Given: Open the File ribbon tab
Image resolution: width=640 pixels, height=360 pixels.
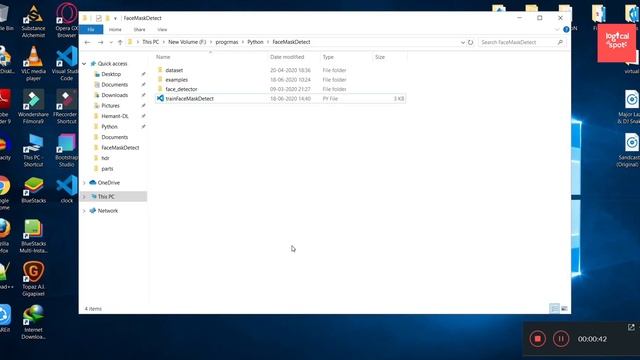Looking at the screenshot, I should pos(91,29).
